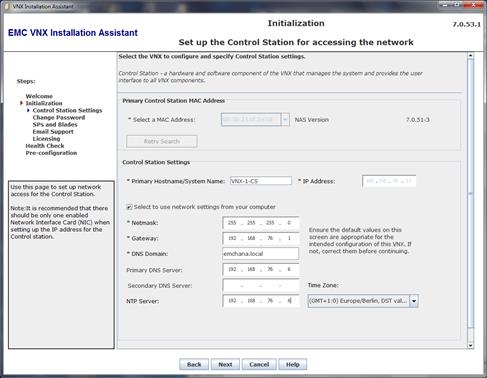The height and width of the screenshot is (378, 487).
Task: Select the Initialization step
Action: pos(44,103)
